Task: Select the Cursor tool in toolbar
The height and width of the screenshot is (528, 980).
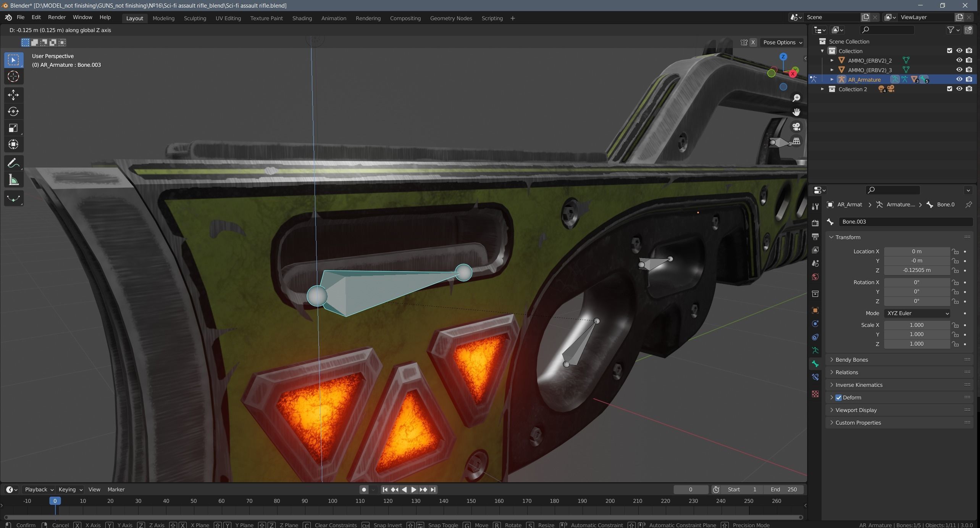Action: coord(13,76)
